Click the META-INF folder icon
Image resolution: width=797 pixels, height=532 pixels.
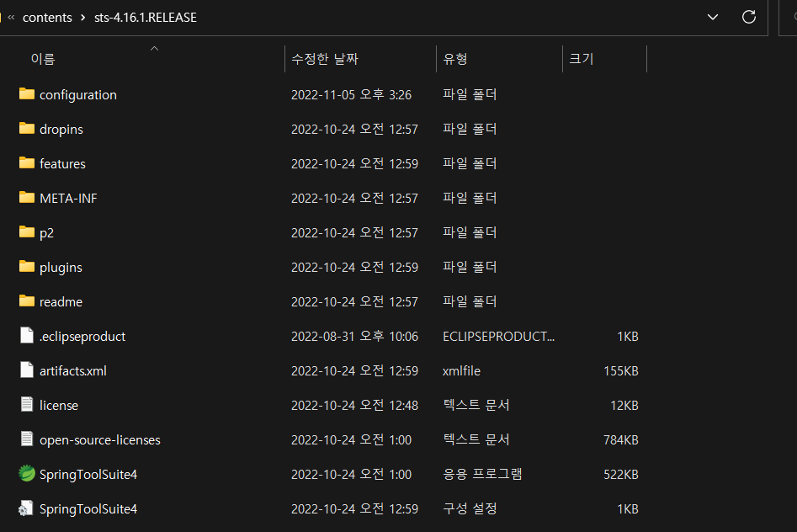[x=26, y=197]
